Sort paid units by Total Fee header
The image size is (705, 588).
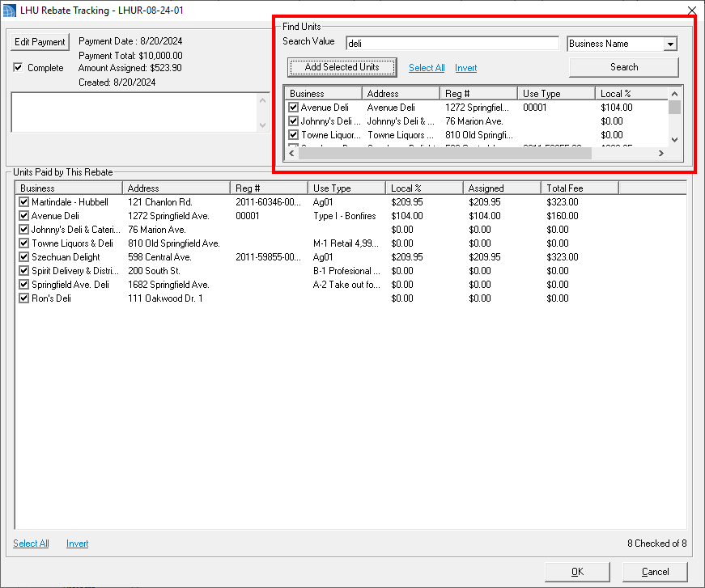tap(580, 188)
